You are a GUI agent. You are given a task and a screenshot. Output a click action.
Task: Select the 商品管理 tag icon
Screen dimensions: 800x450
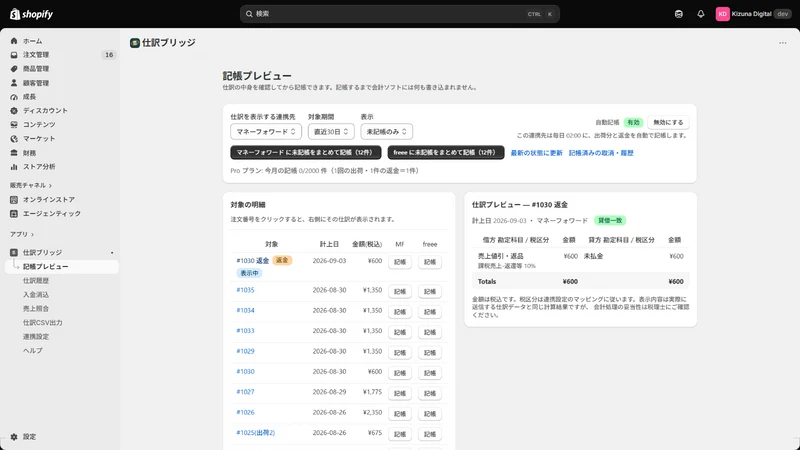[14, 69]
